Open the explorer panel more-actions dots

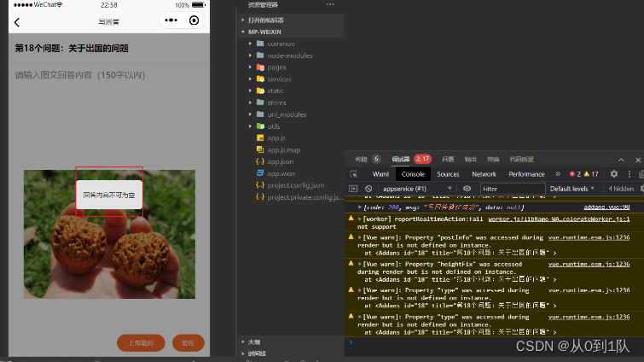click(x=330, y=4)
